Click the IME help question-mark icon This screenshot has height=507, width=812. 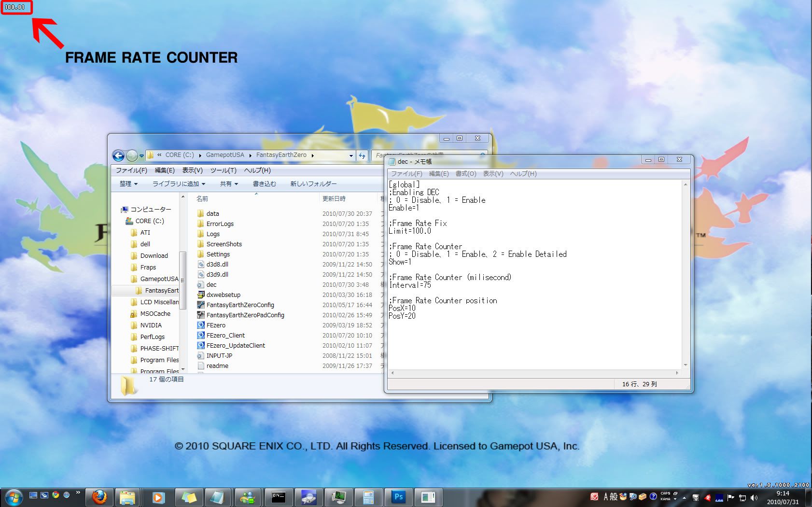pos(653,496)
